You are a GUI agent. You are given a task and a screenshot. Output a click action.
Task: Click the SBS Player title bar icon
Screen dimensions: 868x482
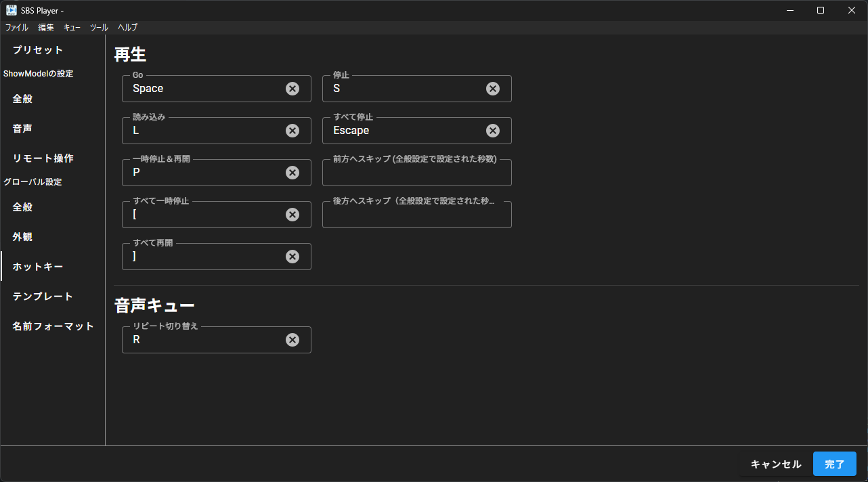point(9,9)
